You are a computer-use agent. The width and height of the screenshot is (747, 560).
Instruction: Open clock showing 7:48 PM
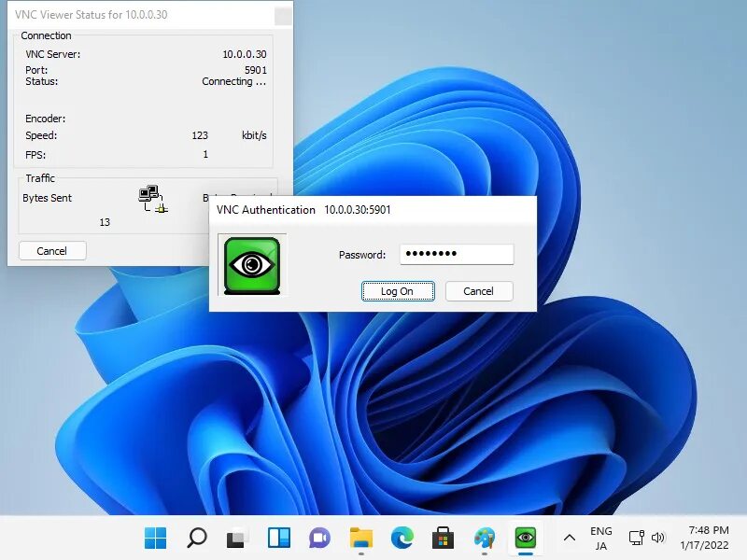[x=705, y=538]
